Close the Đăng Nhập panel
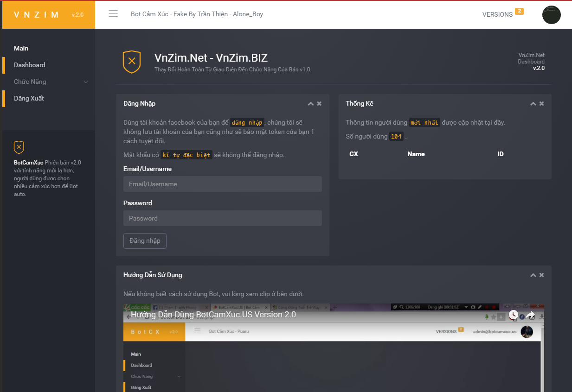The image size is (572, 392). point(319,104)
